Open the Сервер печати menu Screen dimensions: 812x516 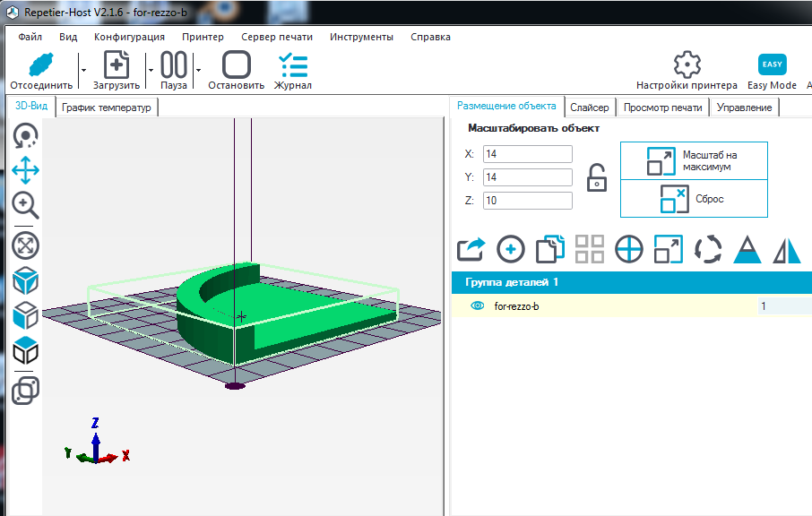coord(277,37)
